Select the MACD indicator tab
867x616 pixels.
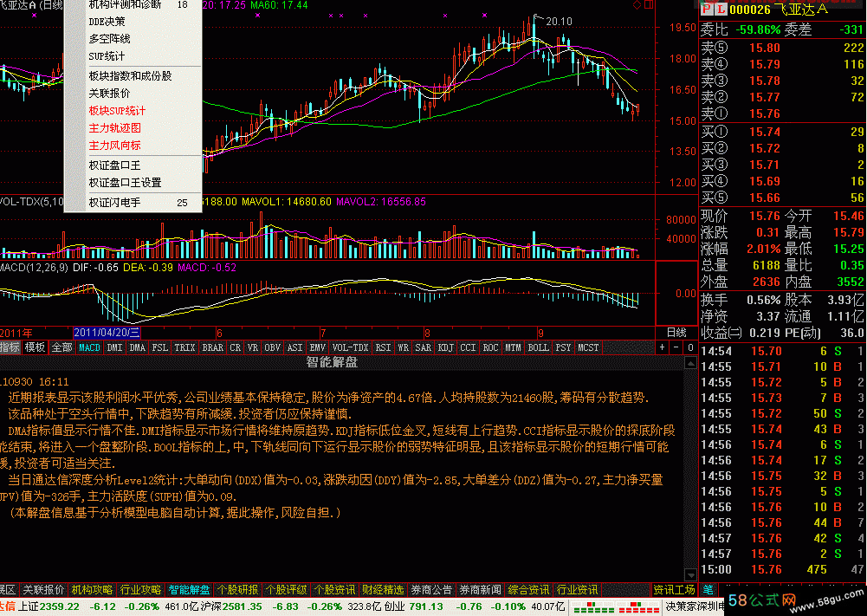click(89, 347)
